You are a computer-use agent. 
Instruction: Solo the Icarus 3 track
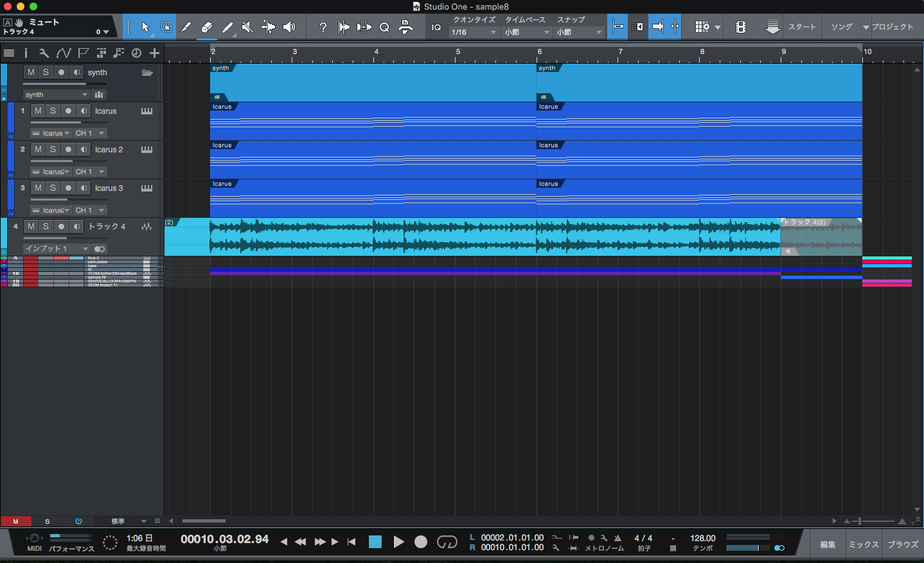pos(53,188)
